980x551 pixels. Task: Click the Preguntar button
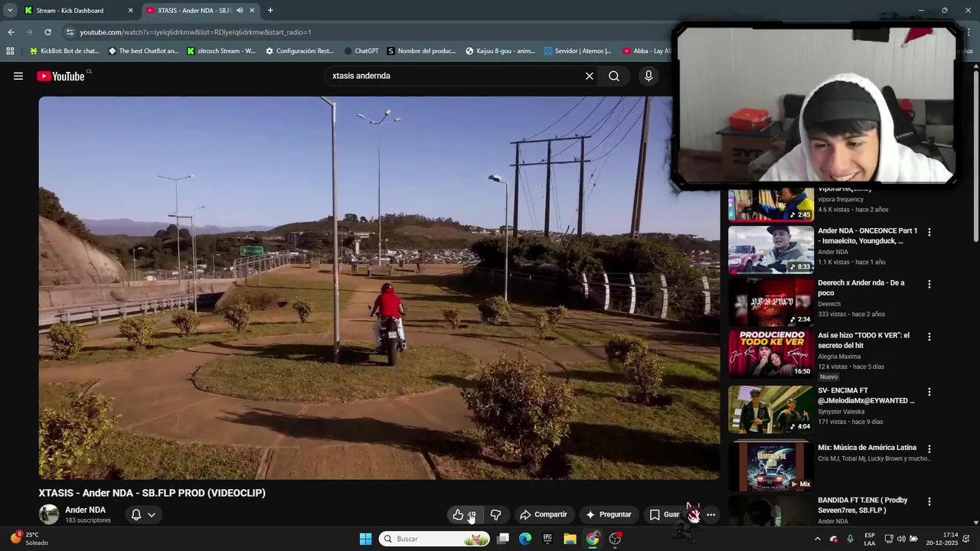tap(608, 515)
